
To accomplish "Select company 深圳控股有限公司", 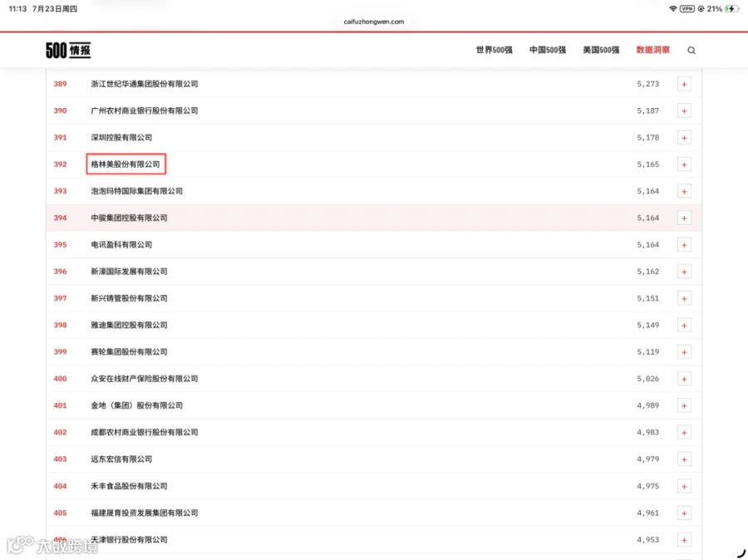I will coord(121,137).
